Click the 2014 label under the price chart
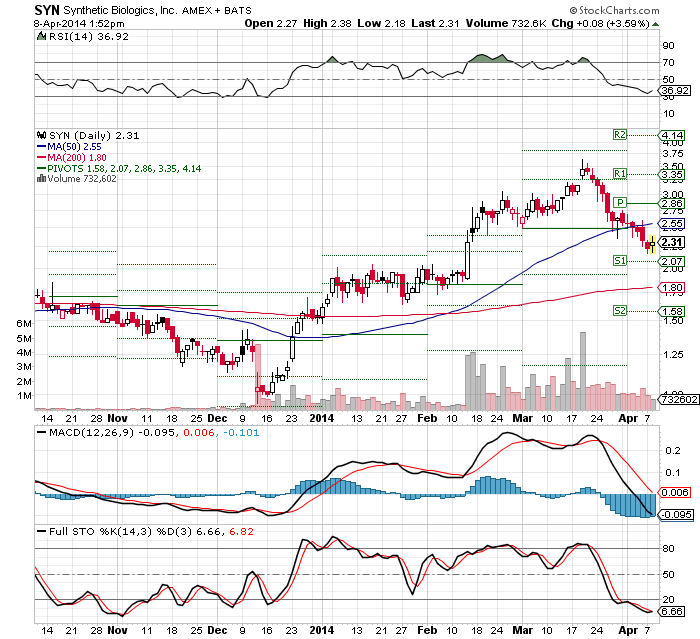The height and width of the screenshot is (639, 700). tap(322, 418)
